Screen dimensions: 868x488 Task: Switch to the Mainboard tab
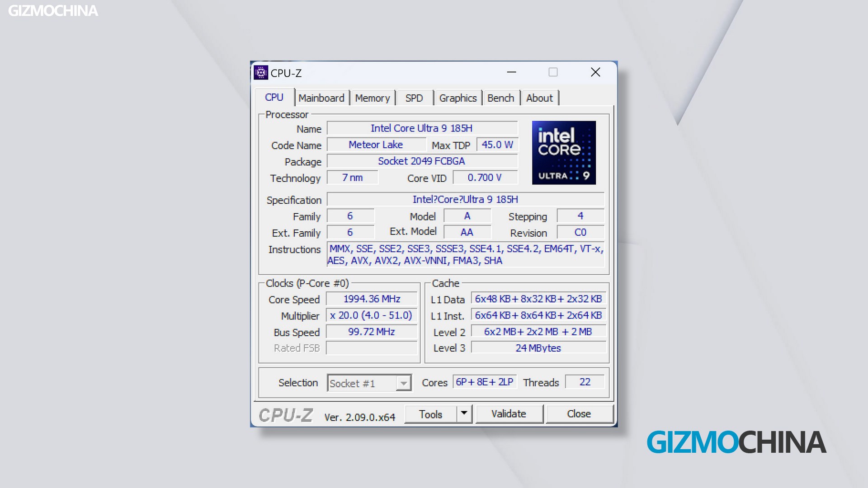[321, 98]
